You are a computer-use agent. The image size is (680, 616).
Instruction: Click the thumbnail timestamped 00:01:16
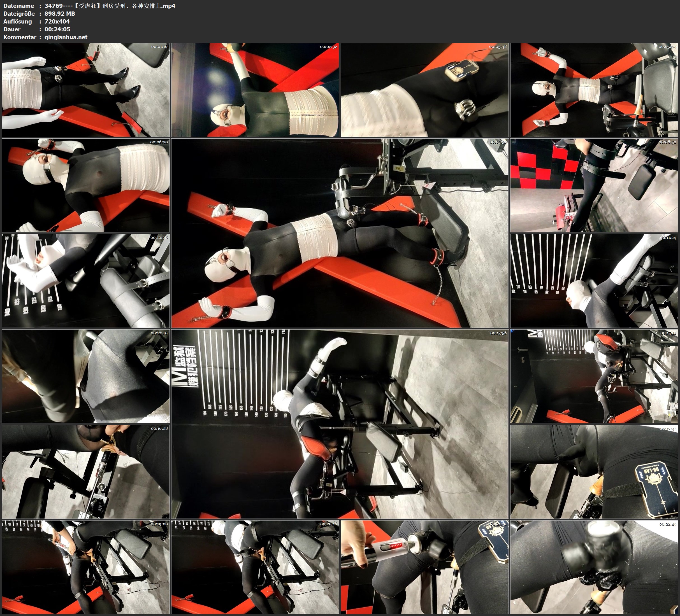(86, 90)
